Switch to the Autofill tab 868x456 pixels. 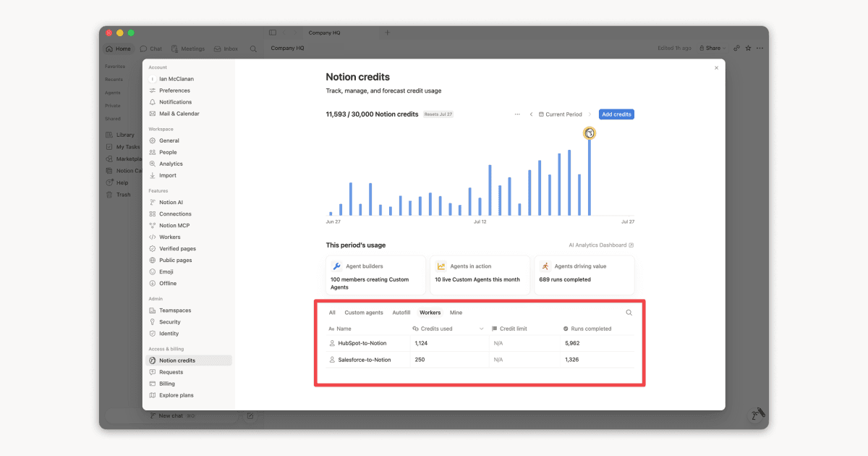pos(401,313)
